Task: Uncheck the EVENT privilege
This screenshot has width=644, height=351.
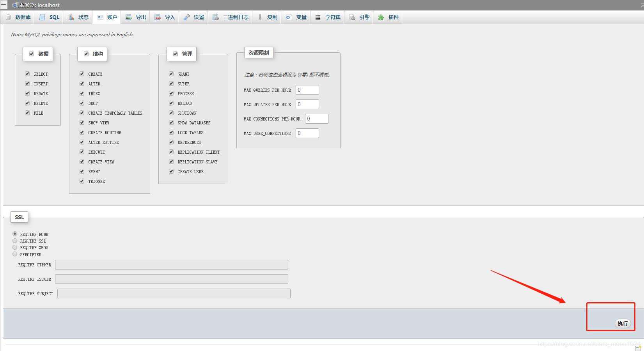Action: click(82, 171)
